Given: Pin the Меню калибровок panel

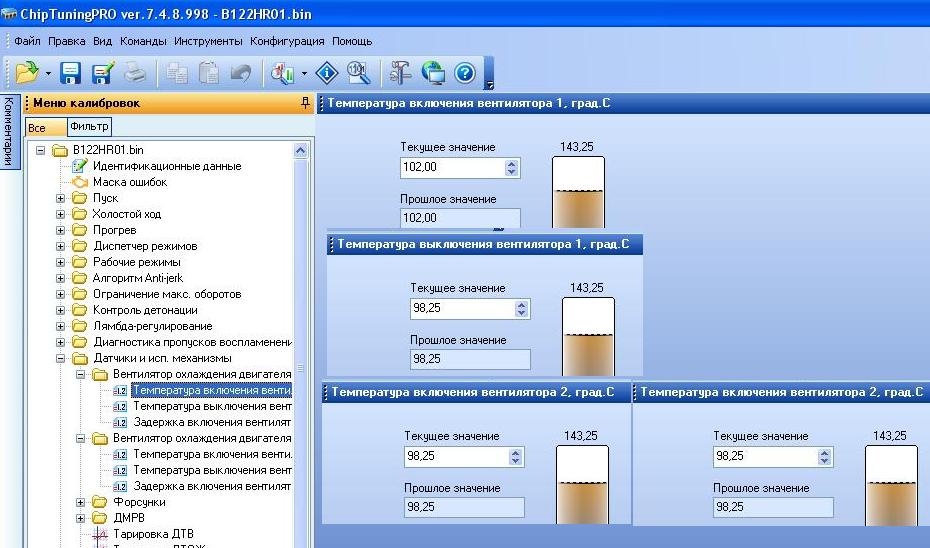Looking at the screenshot, I should point(305,103).
